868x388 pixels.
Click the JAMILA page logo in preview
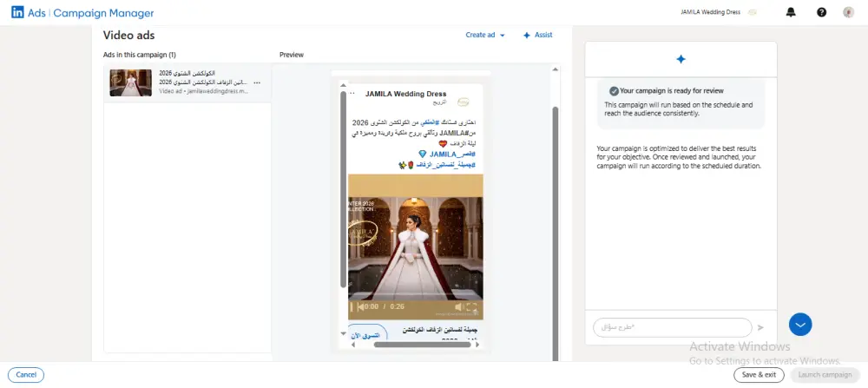[463, 102]
